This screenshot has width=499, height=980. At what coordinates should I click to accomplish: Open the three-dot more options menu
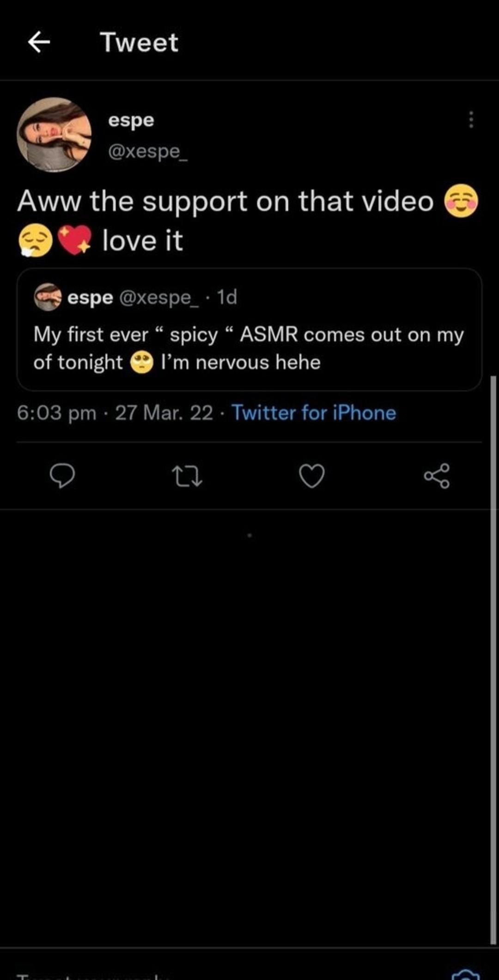pos(471,120)
